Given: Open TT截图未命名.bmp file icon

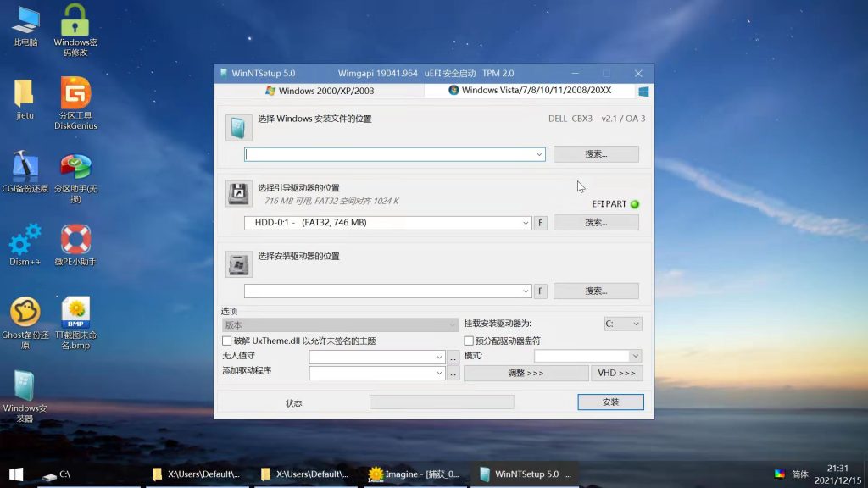Looking at the screenshot, I should (x=75, y=323).
